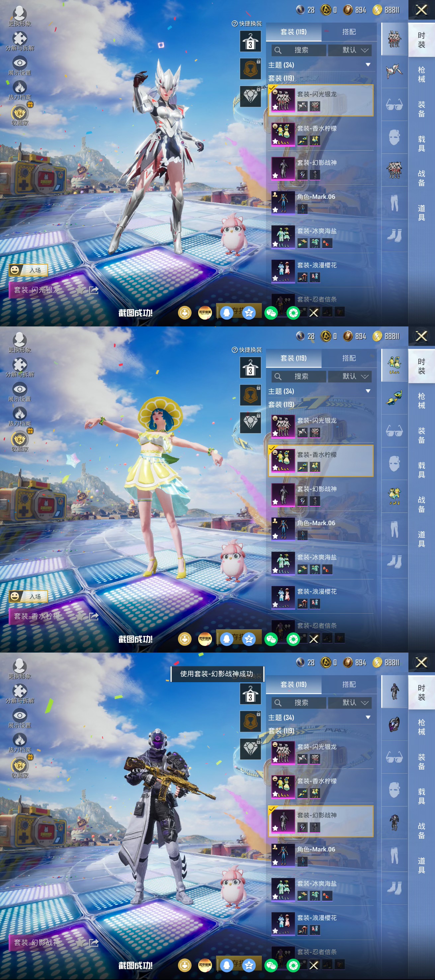Favorite star next to 套装-幻影战神 name label
435x980 pixels.
coord(80,943)
